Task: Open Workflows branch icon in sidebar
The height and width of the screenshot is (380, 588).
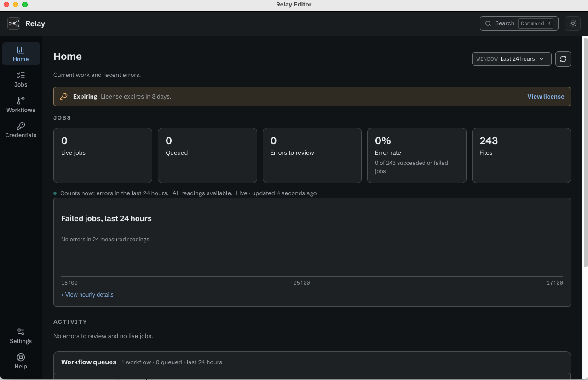Action: point(21,100)
